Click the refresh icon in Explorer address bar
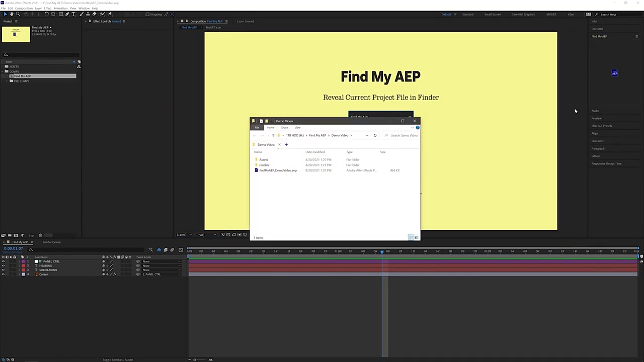644x362 pixels. pos(375,135)
